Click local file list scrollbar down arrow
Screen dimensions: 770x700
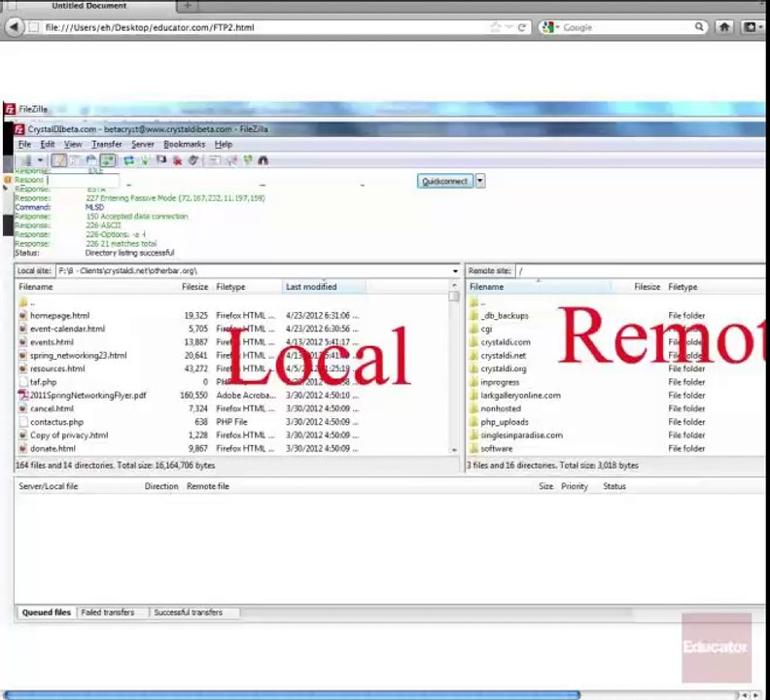click(x=454, y=449)
